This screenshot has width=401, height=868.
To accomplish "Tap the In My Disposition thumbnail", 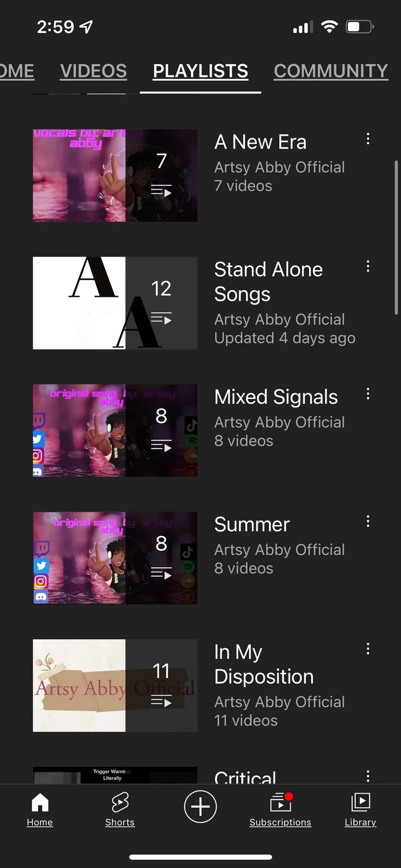I will 115,685.
